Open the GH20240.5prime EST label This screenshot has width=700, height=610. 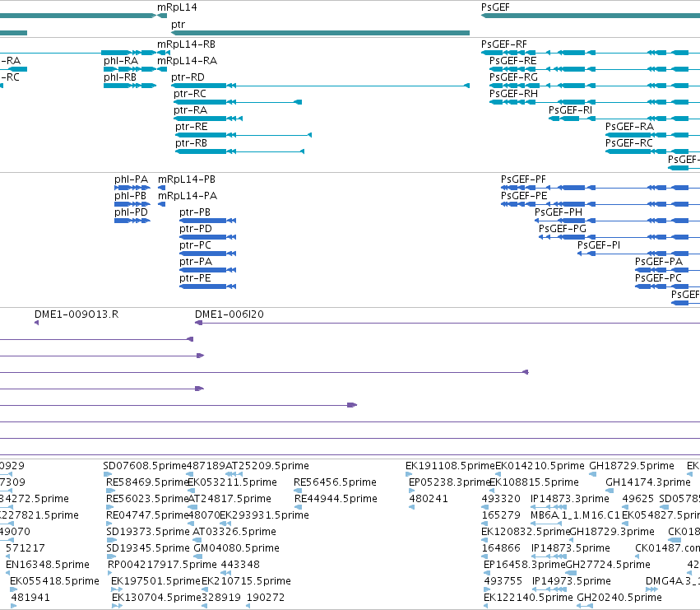click(x=619, y=598)
